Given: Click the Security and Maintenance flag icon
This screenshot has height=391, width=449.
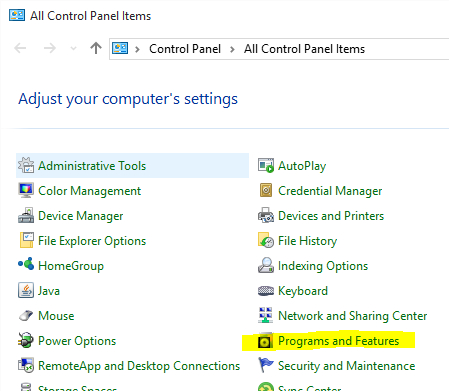Looking at the screenshot, I should point(266,365).
